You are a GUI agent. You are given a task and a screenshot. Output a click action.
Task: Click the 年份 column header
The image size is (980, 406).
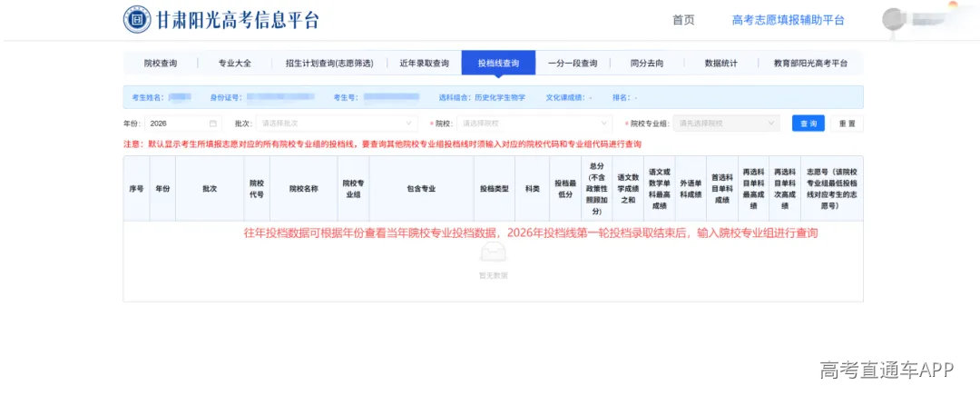(x=162, y=188)
